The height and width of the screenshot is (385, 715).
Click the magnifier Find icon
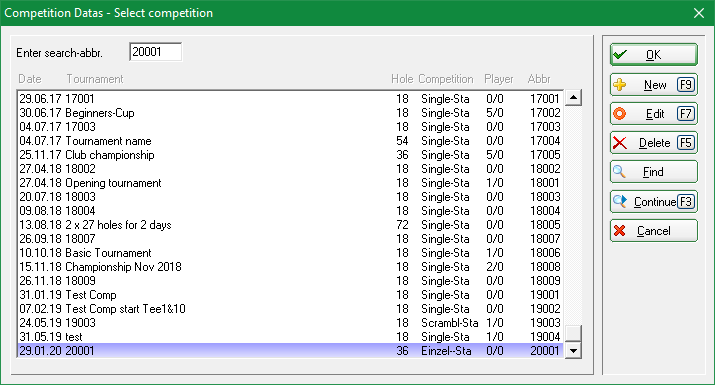(x=619, y=172)
